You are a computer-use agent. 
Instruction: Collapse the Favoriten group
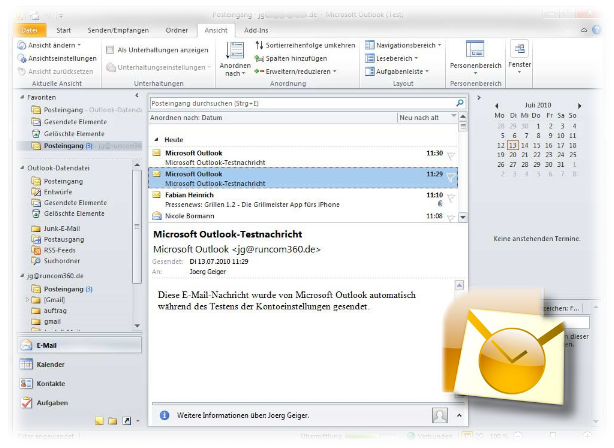tap(22, 97)
